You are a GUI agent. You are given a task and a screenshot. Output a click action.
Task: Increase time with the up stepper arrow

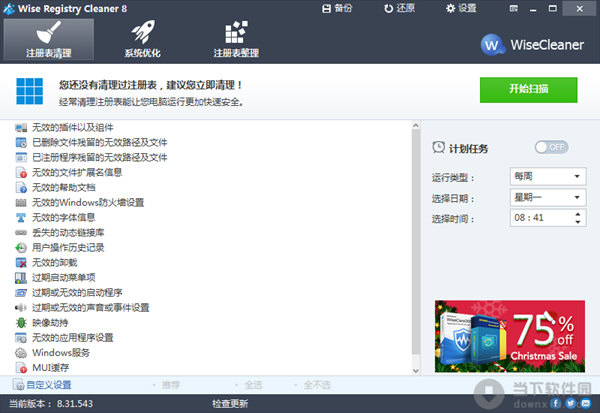pos(578,214)
